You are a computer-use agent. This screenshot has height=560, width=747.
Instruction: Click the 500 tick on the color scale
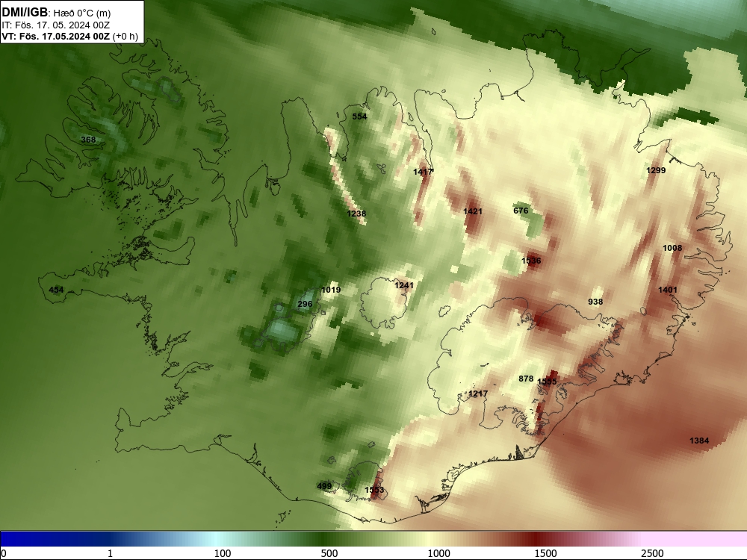(x=329, y=553)
